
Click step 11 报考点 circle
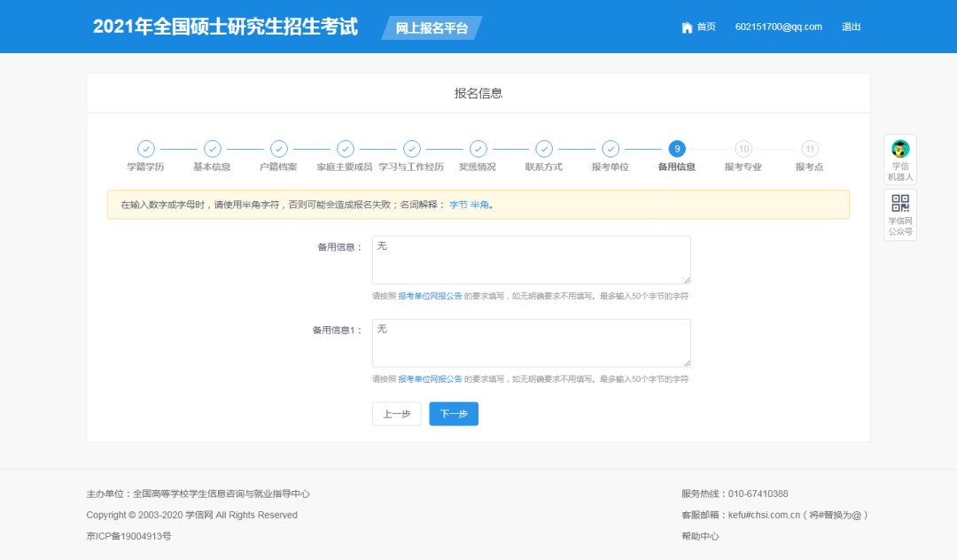[807, 150]
